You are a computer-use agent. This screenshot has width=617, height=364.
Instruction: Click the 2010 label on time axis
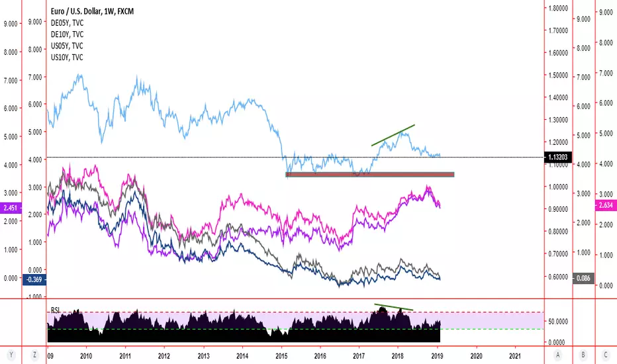click(86, 356)
